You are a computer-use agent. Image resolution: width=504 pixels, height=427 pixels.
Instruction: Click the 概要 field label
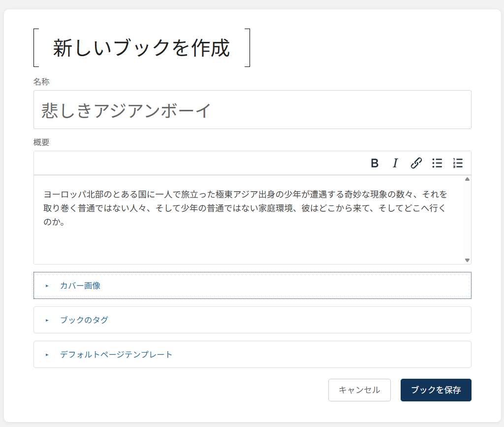tap(41, 142)
